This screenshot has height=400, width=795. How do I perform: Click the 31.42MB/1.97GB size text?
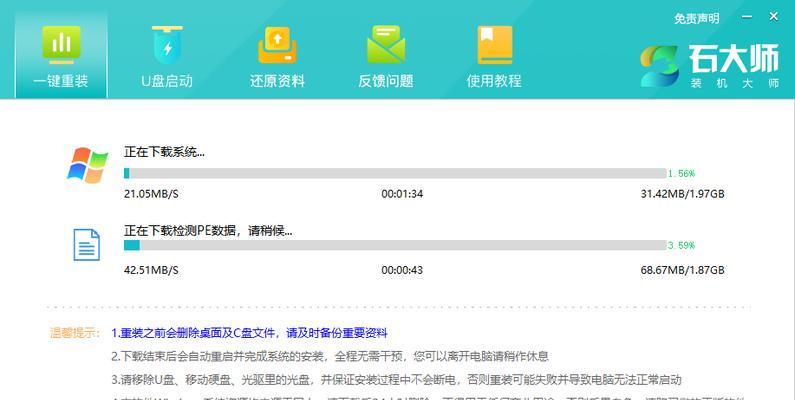682,194
